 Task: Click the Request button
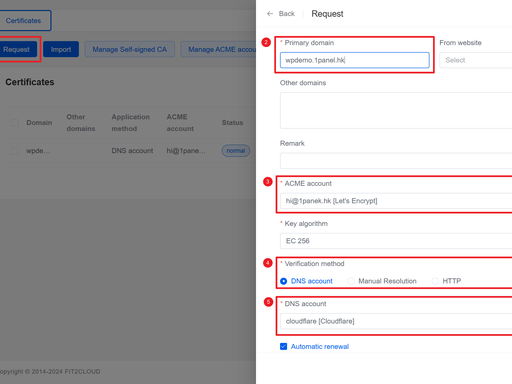pos(17,49)
